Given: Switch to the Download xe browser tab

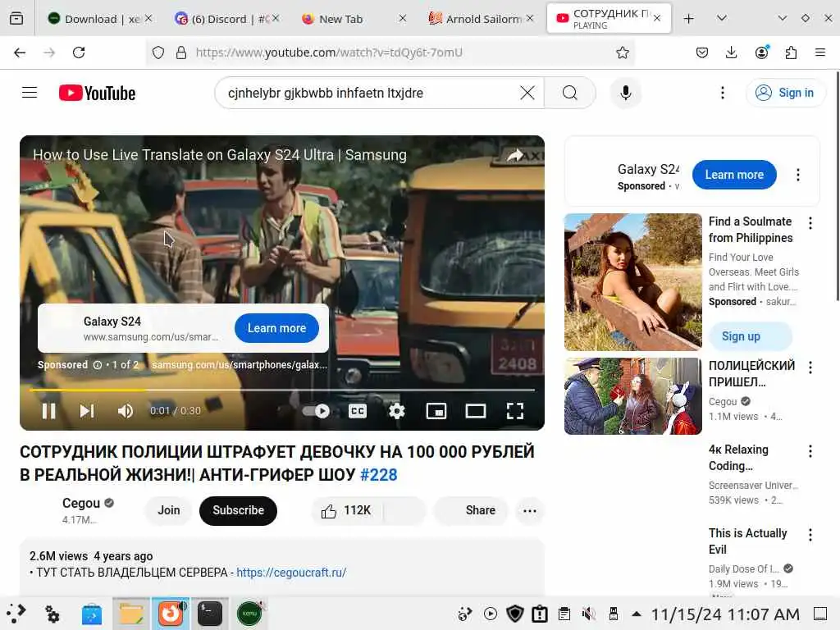Looking at the screenshot, I should click(x=99, y=19).
